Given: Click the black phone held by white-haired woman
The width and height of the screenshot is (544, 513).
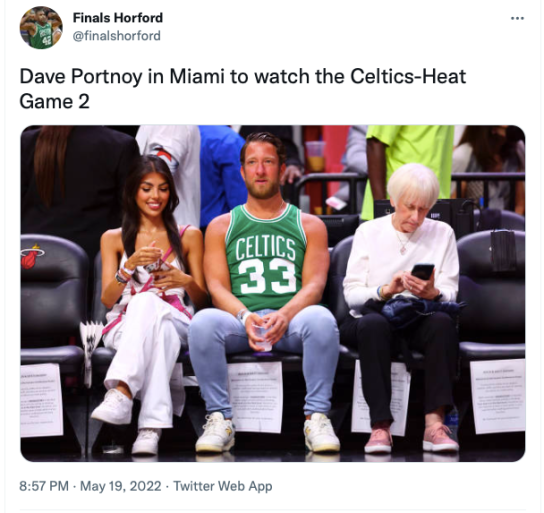Looking at the screenshot, I should 423,271.
